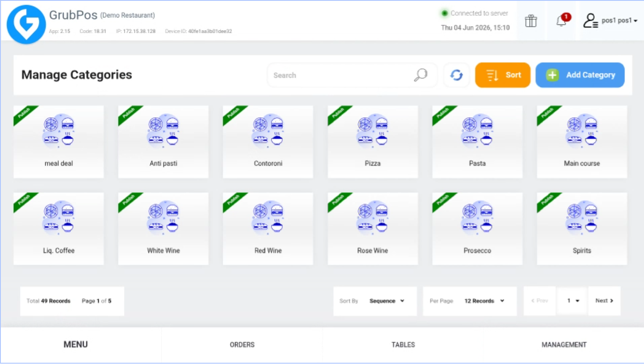Select the Spirits category card

pyautogui.click(x=582, y=229)
